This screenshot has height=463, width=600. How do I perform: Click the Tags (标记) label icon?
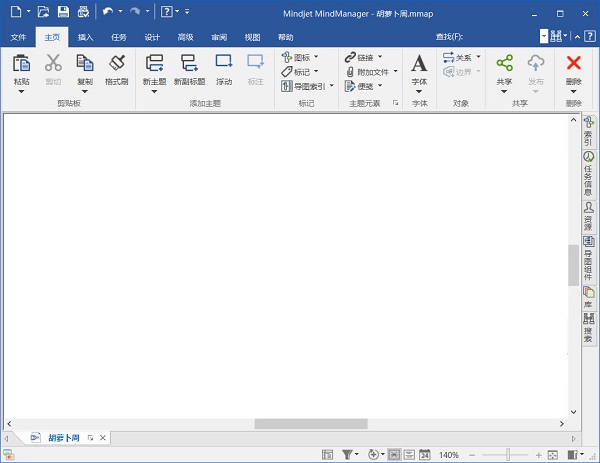tap(287, 72)
